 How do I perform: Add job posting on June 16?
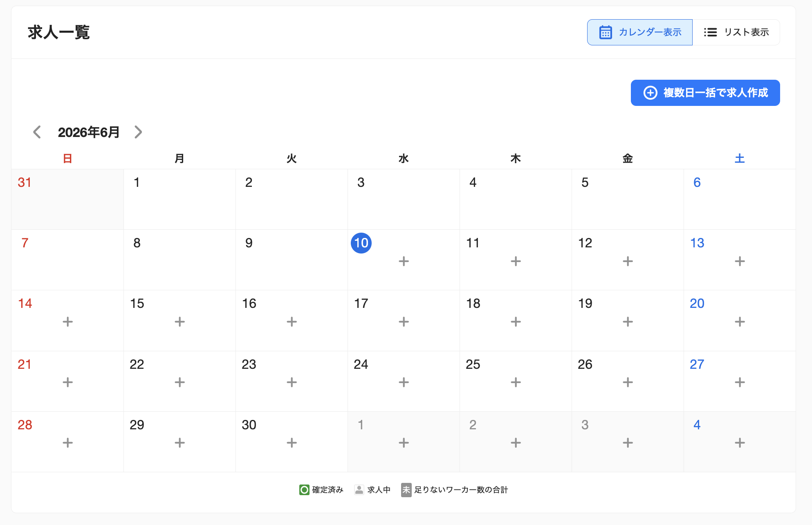click(x=292, y=322)
